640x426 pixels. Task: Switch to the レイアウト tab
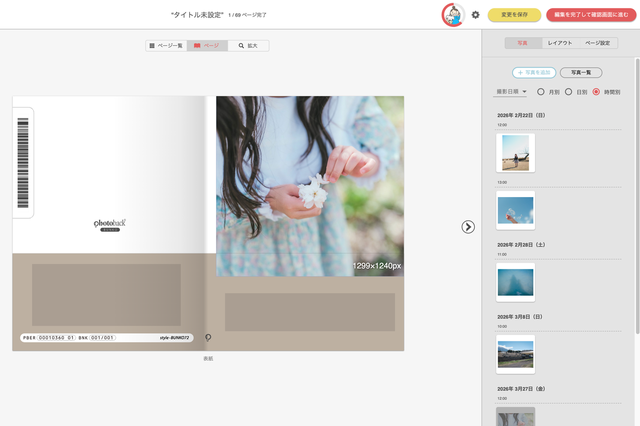point(558,43)
